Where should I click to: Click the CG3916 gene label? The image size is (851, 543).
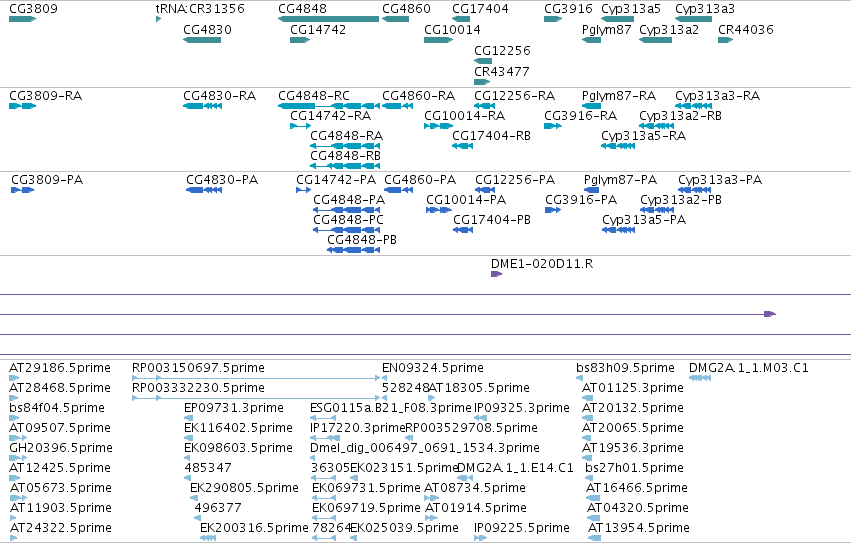click(568, 9)
